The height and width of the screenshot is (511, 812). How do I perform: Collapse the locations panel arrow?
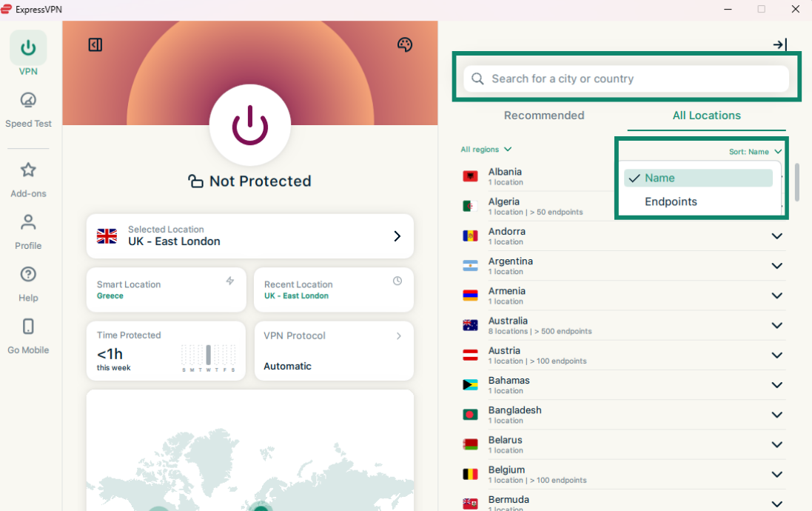(779, 45)
